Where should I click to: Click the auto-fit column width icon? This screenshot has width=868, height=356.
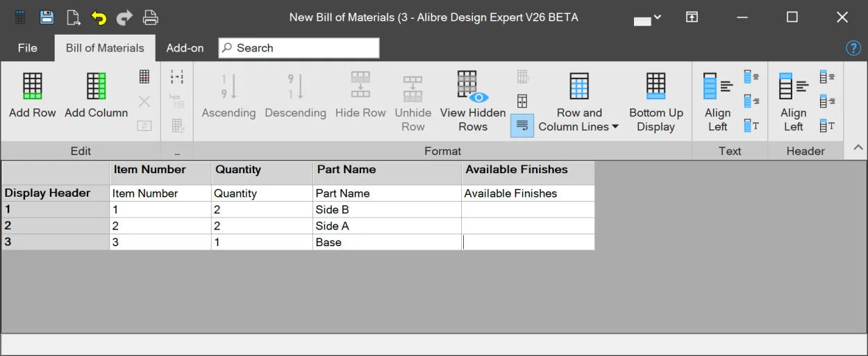[522, 102]
